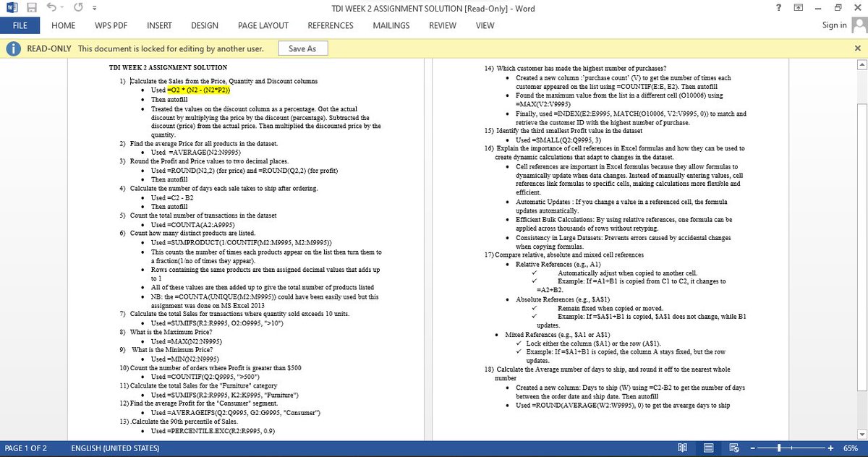Image resolution: width=868 pixels, height=457 pixels.
Task: Switch to the HOME ribbon tab
Action: point(63,25)
